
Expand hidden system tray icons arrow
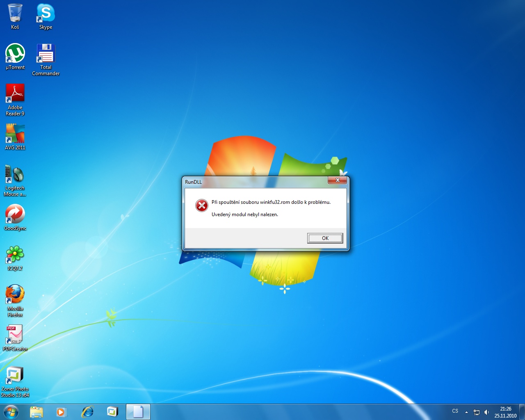[466, 412]
